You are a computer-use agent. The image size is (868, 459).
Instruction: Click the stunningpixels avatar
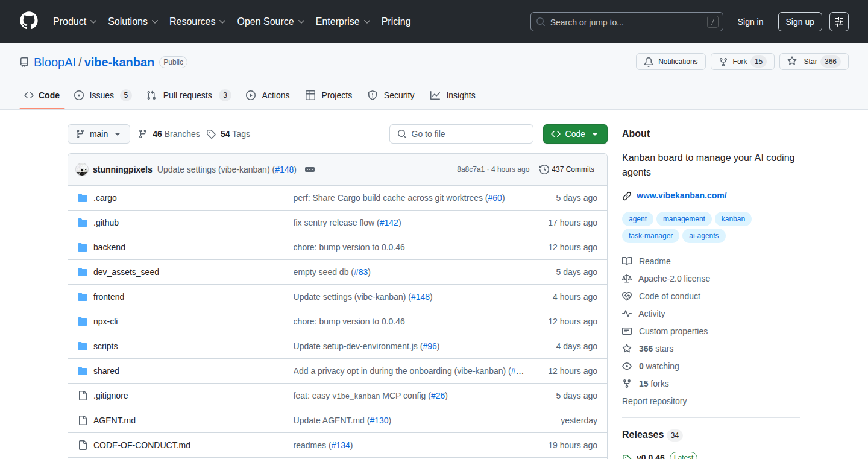pyautogui.click(x=82, y=169)
